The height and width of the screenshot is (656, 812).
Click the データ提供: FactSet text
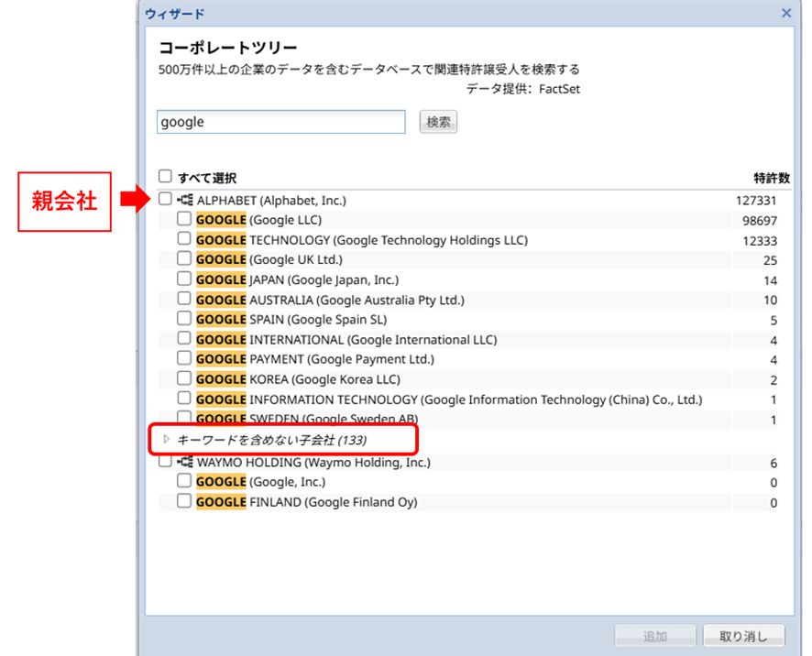point(523,89)
